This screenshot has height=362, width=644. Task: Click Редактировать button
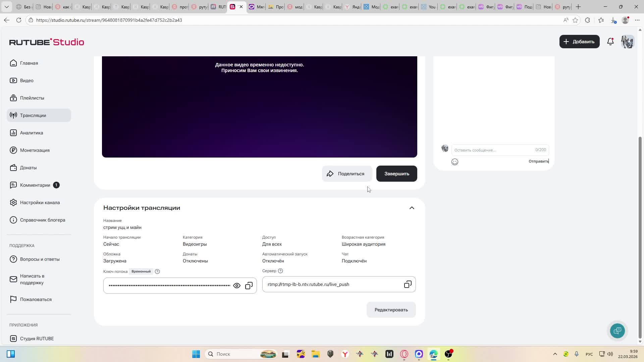tap(391, 310)
